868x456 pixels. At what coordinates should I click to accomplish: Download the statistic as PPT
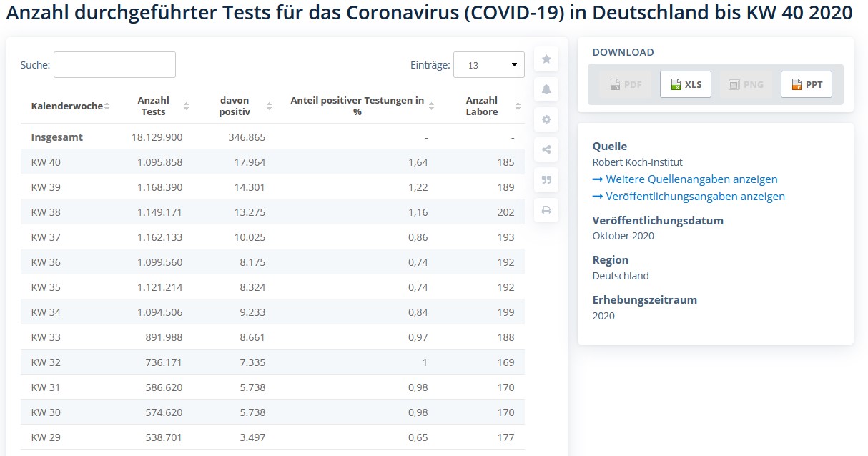tap(806, 84)
